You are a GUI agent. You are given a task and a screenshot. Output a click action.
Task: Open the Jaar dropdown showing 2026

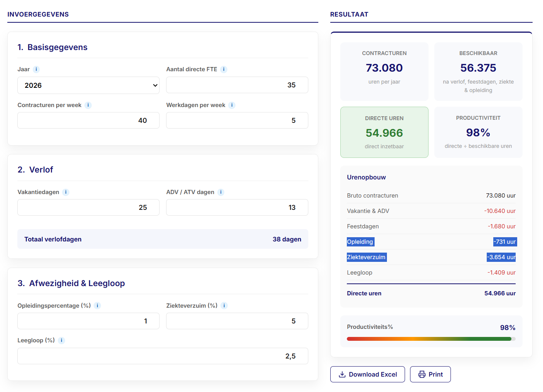88,85
